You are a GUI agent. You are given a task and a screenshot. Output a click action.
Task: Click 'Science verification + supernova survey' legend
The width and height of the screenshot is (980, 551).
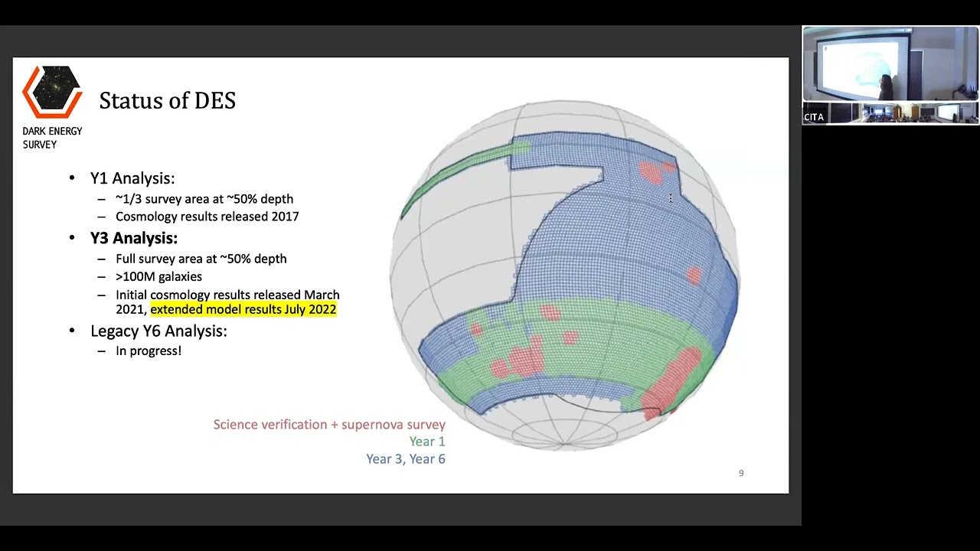(329, 425)
